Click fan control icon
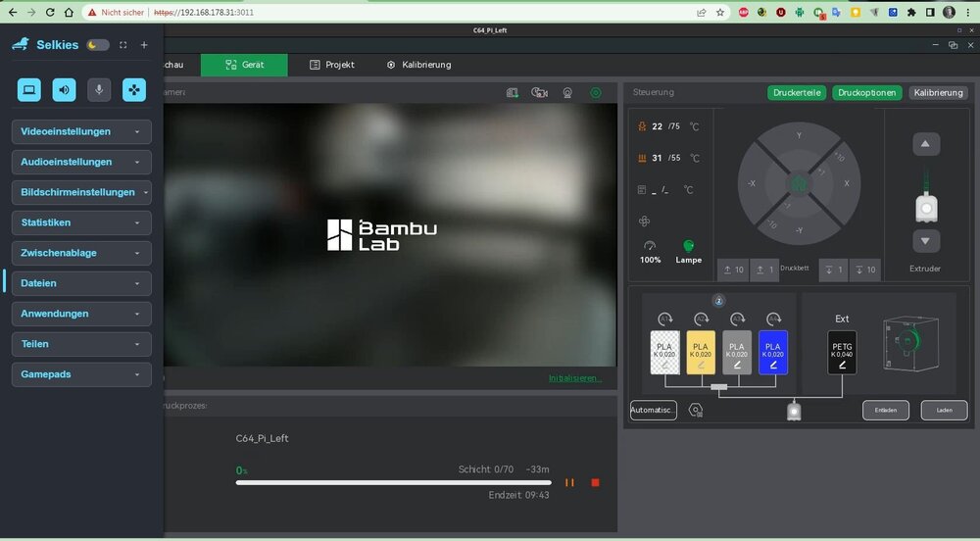The image size is (980, 541). [x=645, y=221]
